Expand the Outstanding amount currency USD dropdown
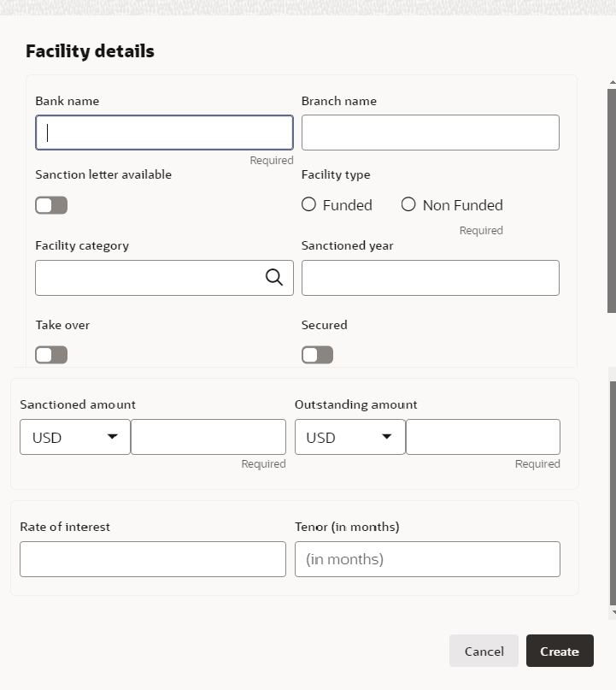Screen dimensions: 616x690 point(350,437)
